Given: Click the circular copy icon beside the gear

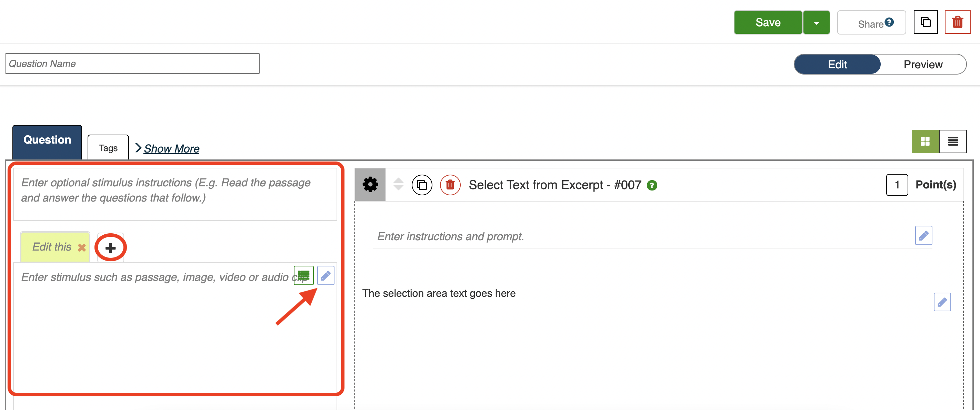Looking at the screenshot, I should [x=421, y=185].
